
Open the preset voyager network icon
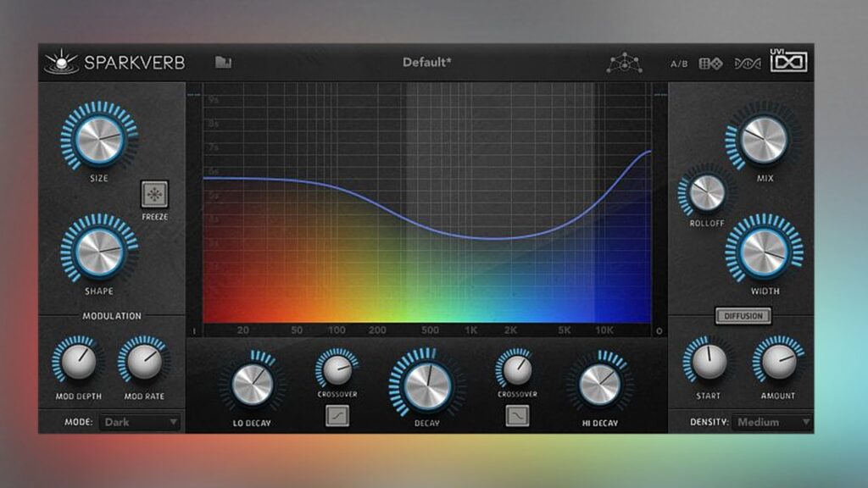pyautogui.click(x=625, y=63)
